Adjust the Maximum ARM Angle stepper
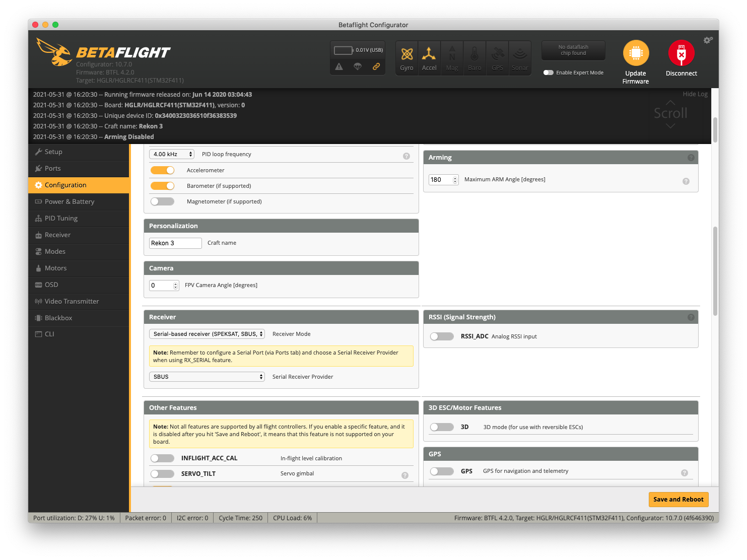The height and width of the screenshot is (560, 747). [455, 180]
